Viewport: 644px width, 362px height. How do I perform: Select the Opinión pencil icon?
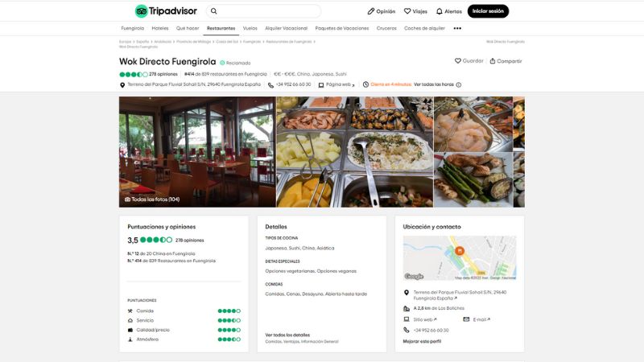(x=371, y=11)
